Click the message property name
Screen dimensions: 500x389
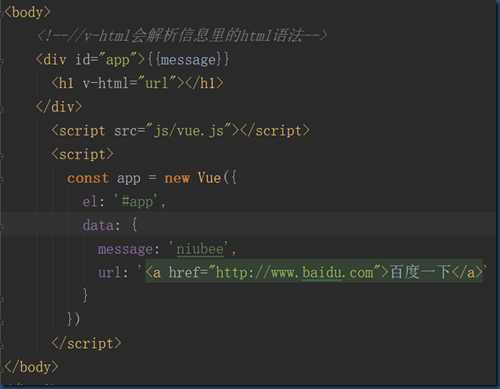[x=125, y=249]
